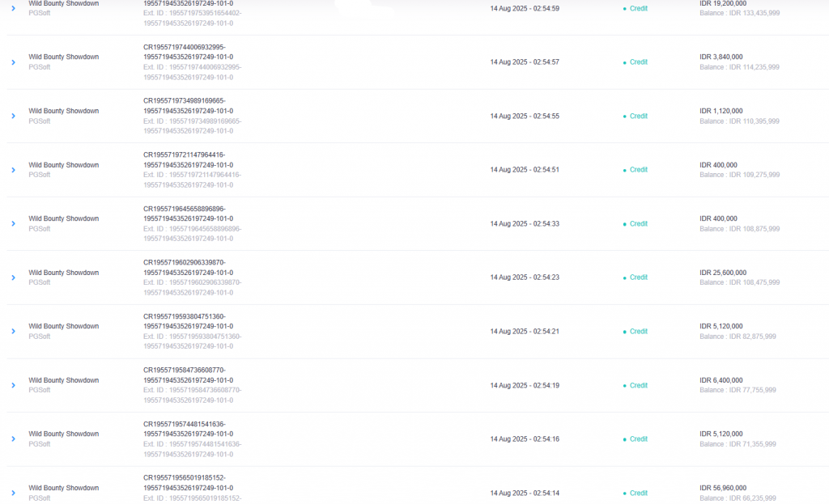Select the Wild Bounty Showdown name at 02:54:33
This screenshot has width=829, height=504.
[x=63, y=218]
